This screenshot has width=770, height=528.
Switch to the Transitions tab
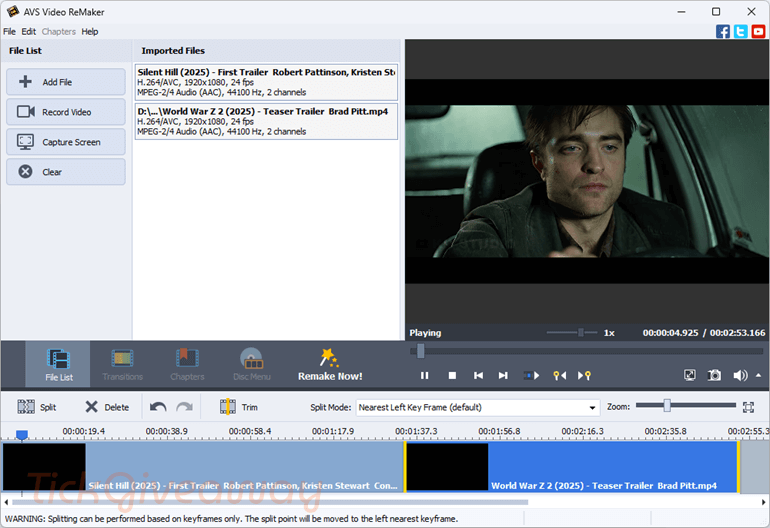pos(122,364)
